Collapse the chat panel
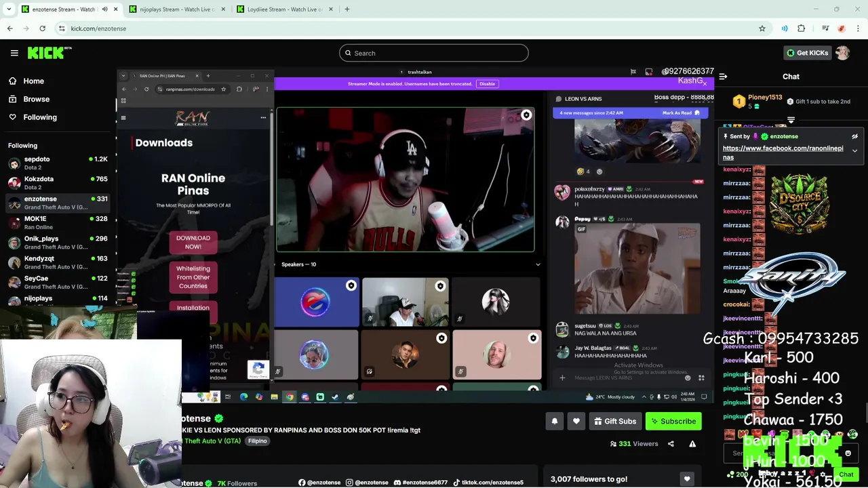The height and width of the screenshot is (488, 868). [x=723, y=77]
